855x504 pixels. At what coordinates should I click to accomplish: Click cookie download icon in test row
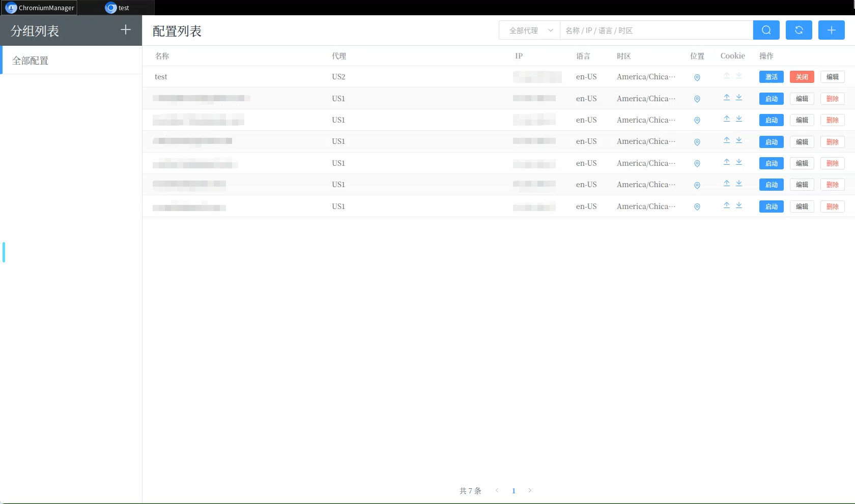tap(739, 75)
